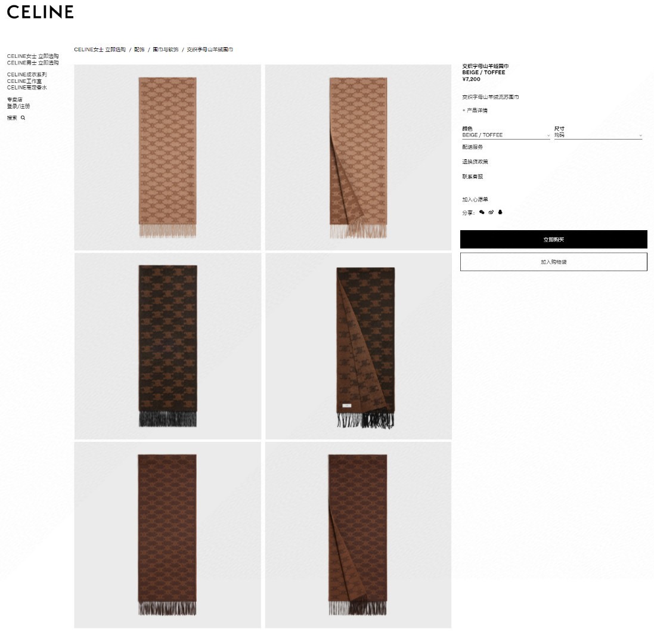This screenshot has height=644, width=654.
Task: Open CELINE女士 立即选购 in sidebar menu
Action: point(33,56)
